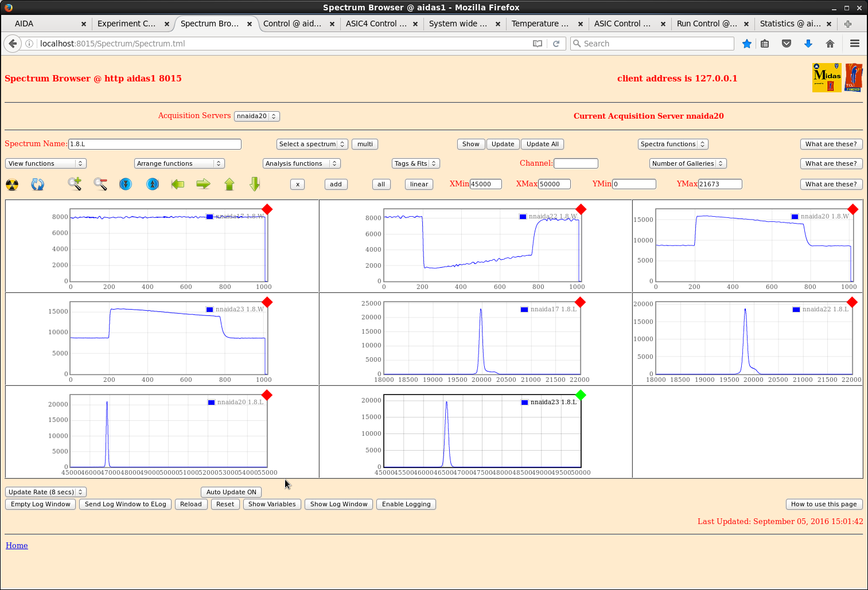Click the blue legend swatch for nnaida23 1.8.L
The image size is (868, 590).
525,403
